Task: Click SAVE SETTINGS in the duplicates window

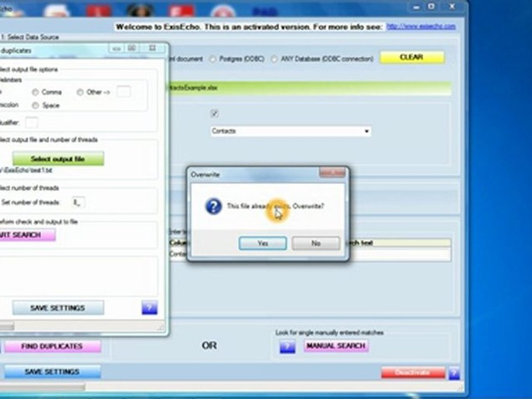Action: click(x=58, y=308)
